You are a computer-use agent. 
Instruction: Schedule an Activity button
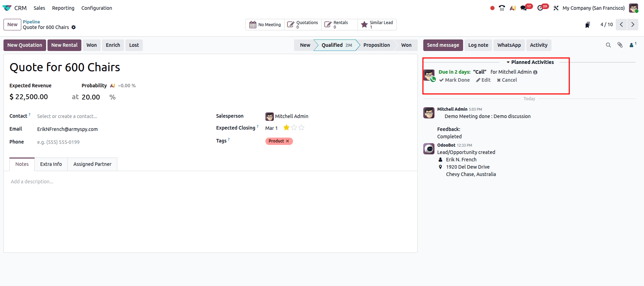(539, 45)
